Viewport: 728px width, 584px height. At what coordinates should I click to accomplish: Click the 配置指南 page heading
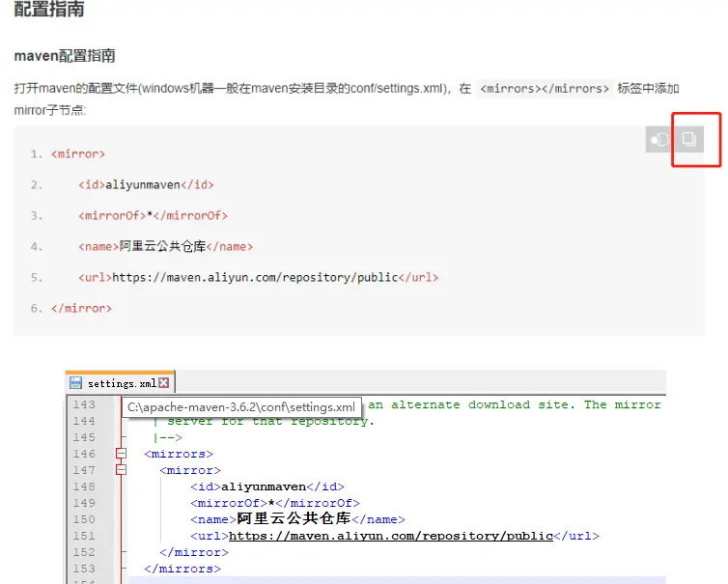pyautogui.click(x=48, y=9)
